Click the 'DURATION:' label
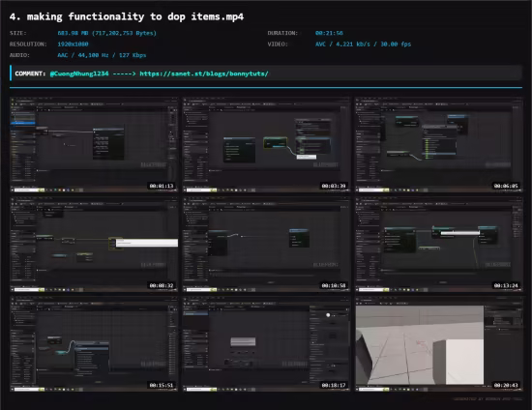The image size is (532, 410). click(282, 33)
